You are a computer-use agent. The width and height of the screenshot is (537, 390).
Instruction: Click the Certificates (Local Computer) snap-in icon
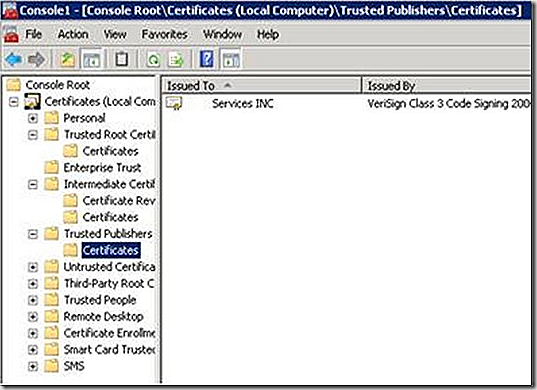coord(33,102)
